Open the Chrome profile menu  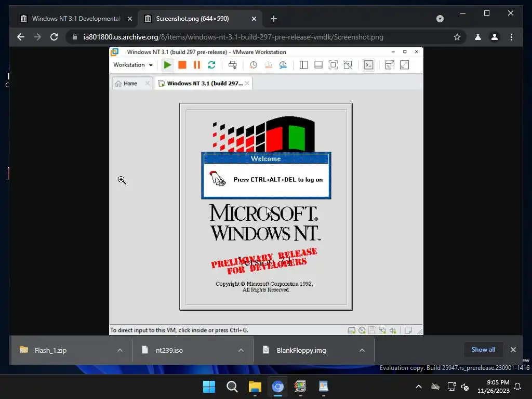[x=495, y=37]
